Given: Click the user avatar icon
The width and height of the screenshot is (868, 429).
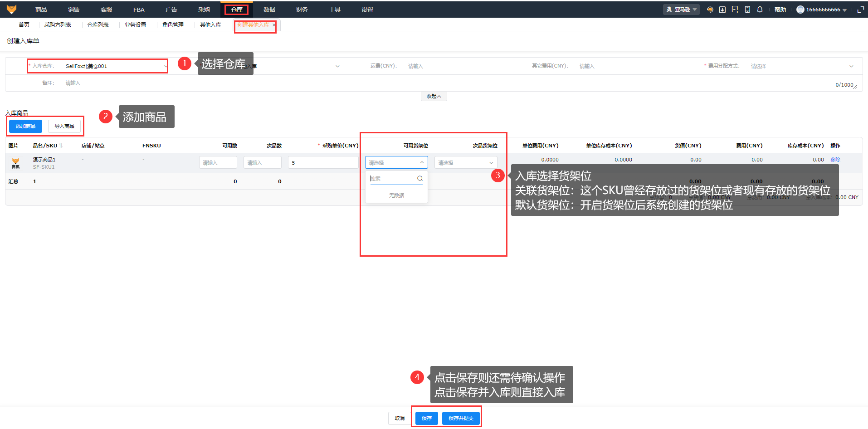Looking at the screenshot, I should click(800, 10).
